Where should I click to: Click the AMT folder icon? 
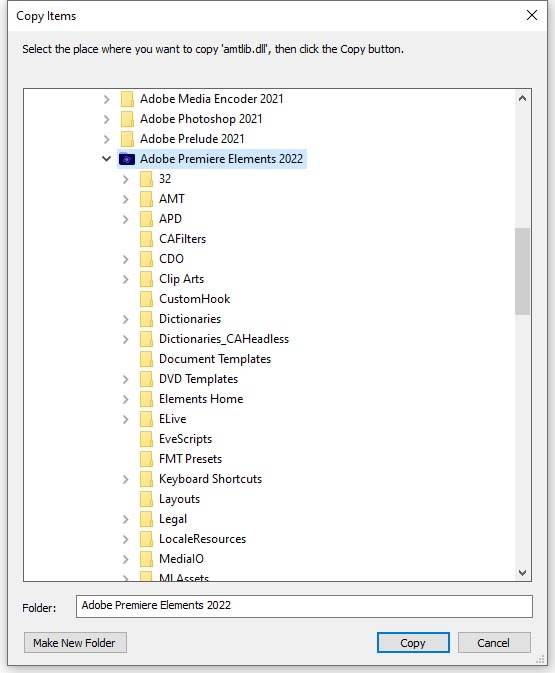[146, 199]
